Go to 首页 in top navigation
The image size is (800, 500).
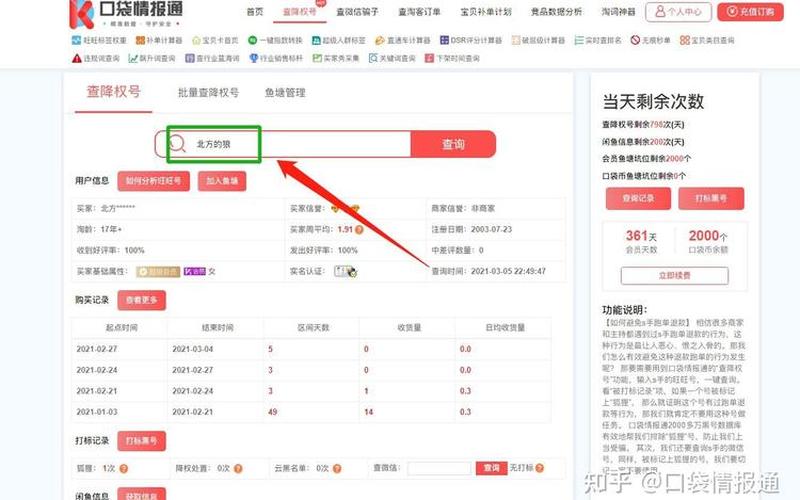(255, 12)
